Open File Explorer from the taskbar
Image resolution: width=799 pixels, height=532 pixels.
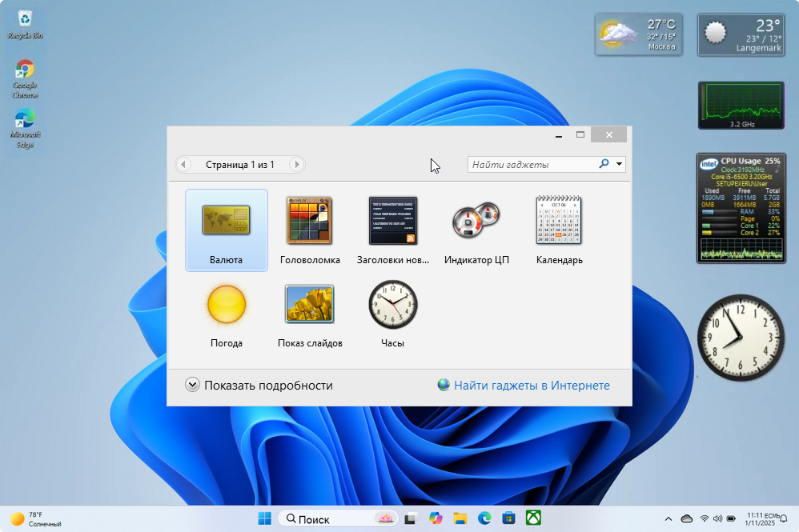pos(460,518)
